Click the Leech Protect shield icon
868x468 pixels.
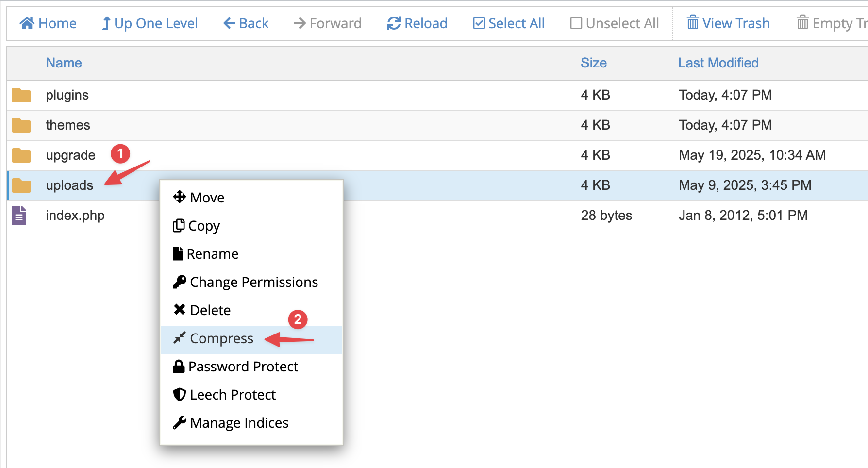pyautogui.click(x=180, y=394)
